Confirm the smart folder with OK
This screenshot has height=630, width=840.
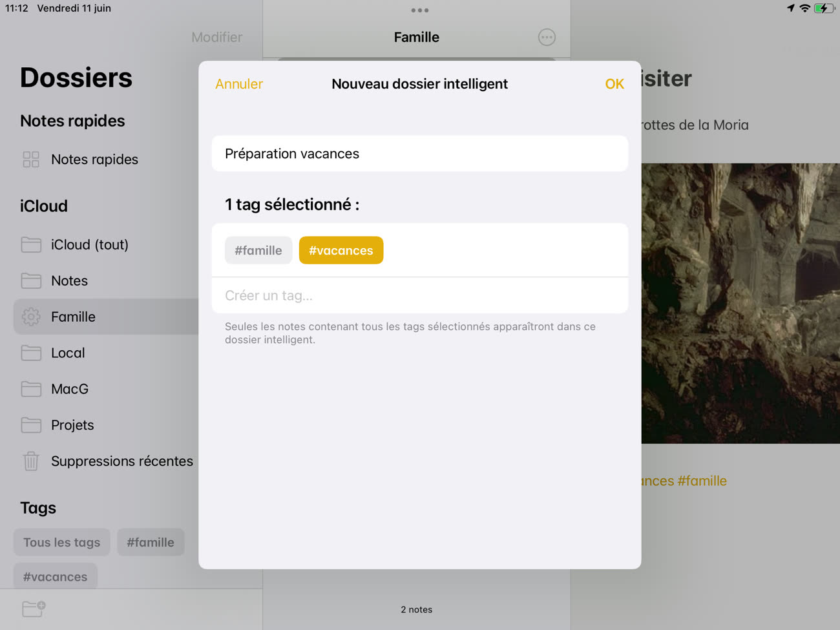614,84
